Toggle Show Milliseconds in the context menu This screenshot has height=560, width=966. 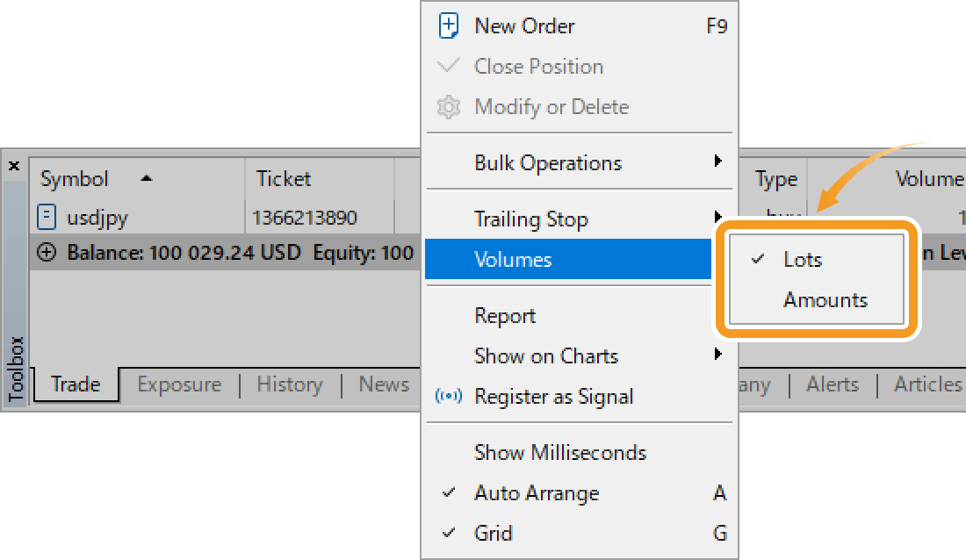(579, 453)
